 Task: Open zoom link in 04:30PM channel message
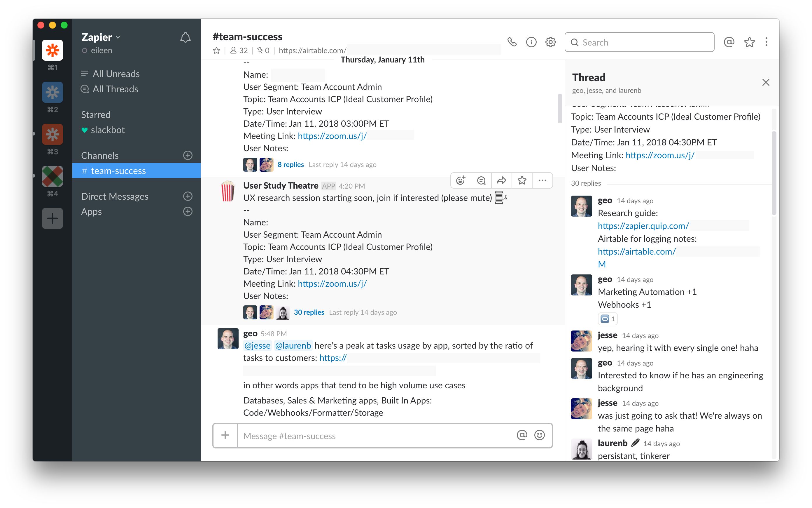(332, 284)
